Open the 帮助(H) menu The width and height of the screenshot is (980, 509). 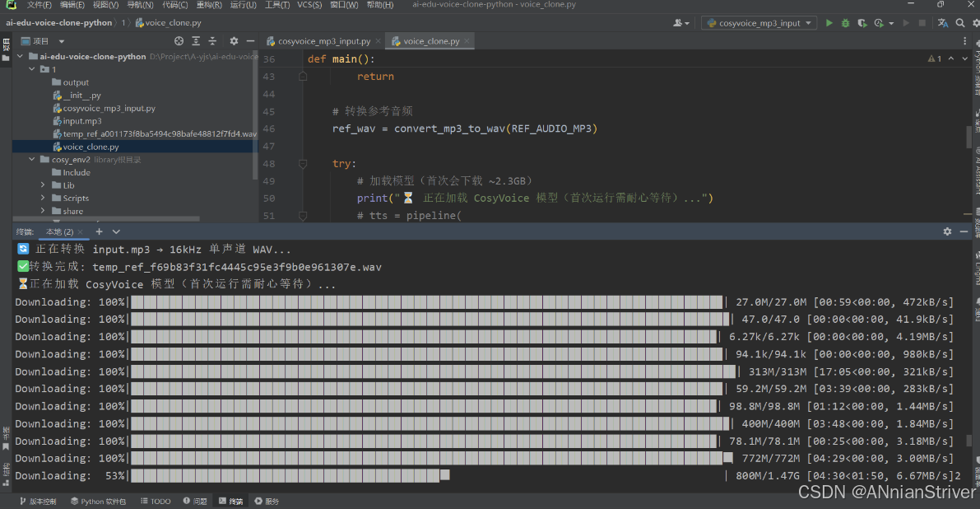(x=380, y=5)
